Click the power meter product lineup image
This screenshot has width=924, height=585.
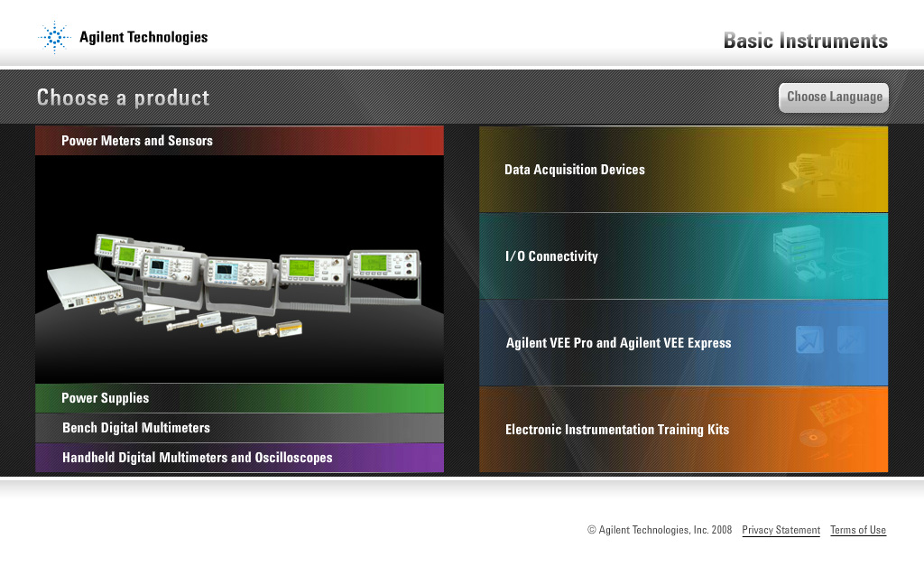coord(239,271)
